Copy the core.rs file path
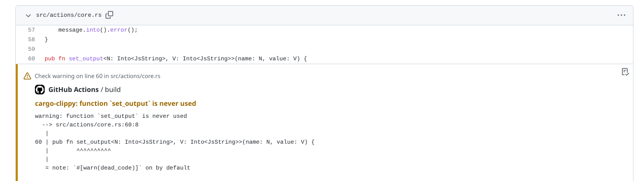Screen dimensions: 644x181 [109, 15]
